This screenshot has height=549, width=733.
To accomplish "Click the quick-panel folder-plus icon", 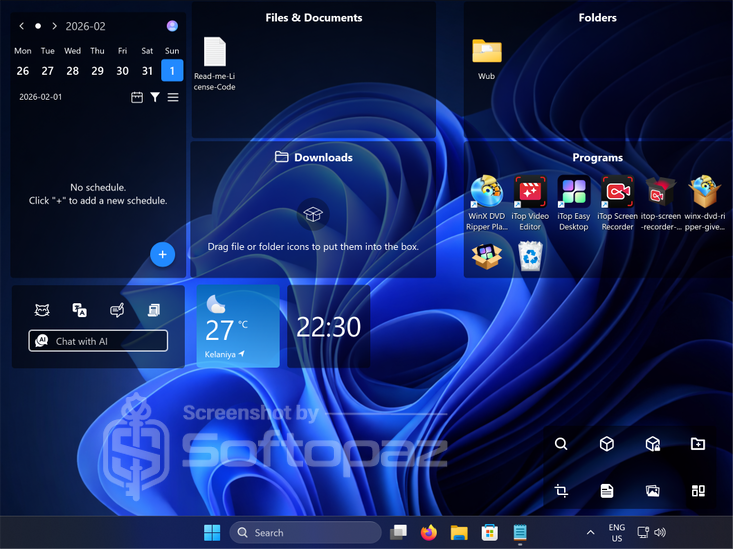I will click(698, 444).
